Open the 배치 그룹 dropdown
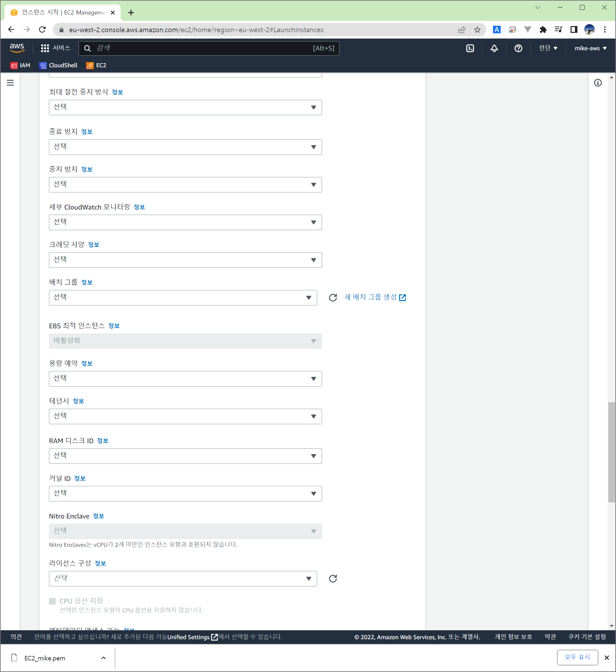 [x=183, y=298]
